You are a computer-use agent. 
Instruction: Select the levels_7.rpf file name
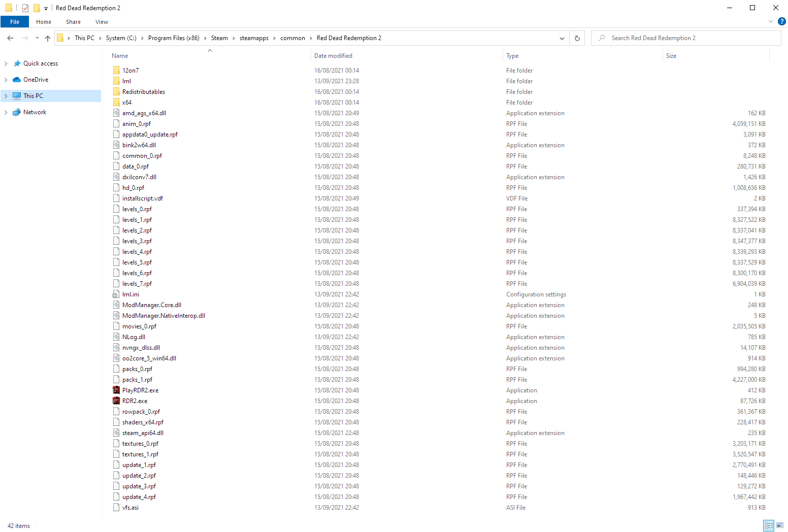click(137, 284)
